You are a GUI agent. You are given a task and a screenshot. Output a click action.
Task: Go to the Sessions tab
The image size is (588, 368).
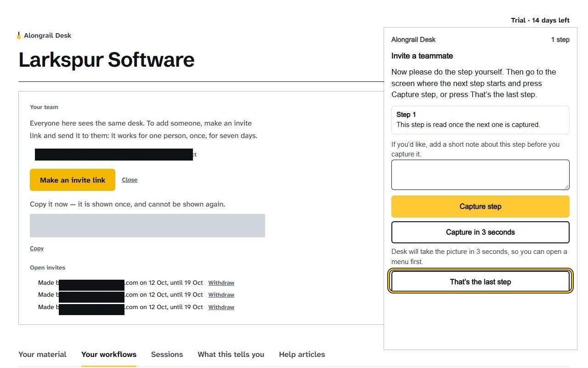click(x=167, y=354)
